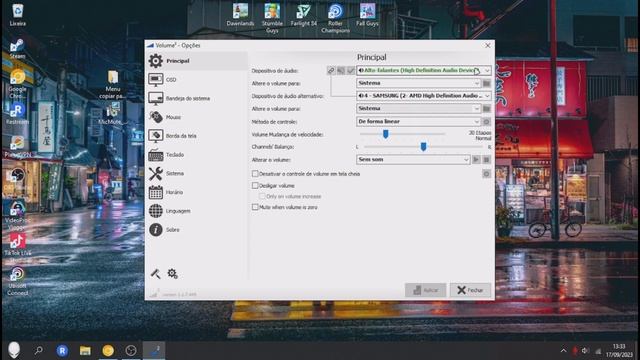Image resolution: width=640 pixels, height=360 pixels.
Task: Expand the Dispositivo de áudio alternativo dropdown
Action: (487, 96)
